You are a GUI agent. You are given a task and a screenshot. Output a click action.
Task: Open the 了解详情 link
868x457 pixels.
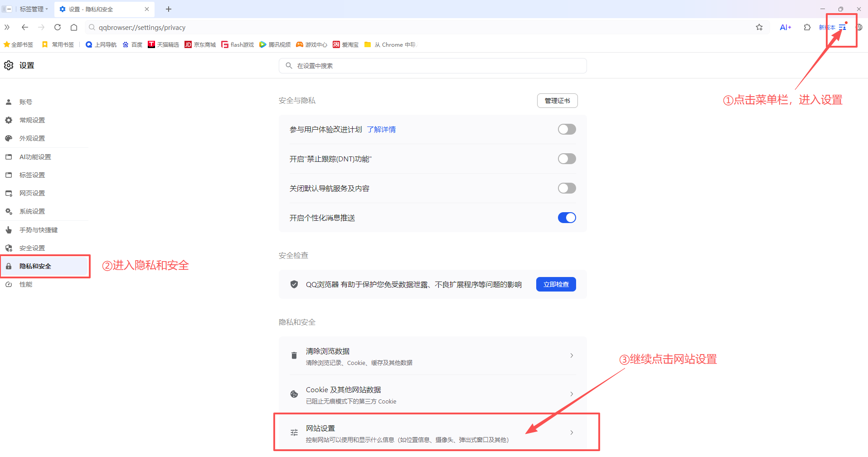point(381,130)
